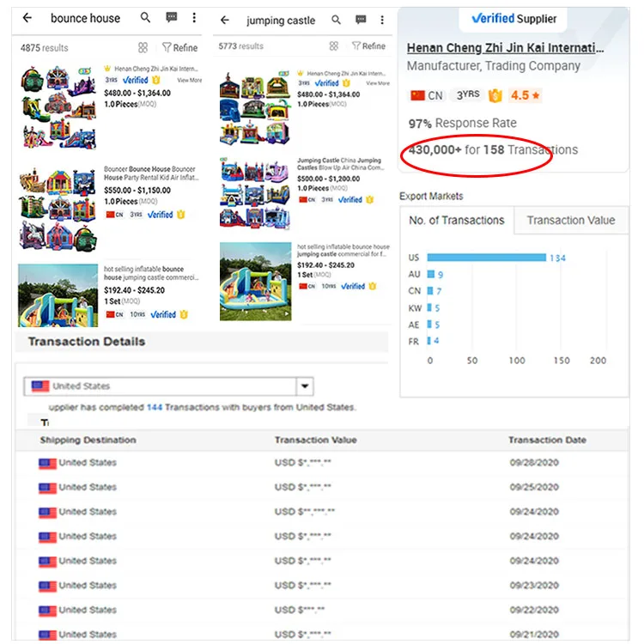This screenshot has width=644, height=644.
Task: Click the $500.00 - $1,200.00 price
Action: (x=329, y=179)
